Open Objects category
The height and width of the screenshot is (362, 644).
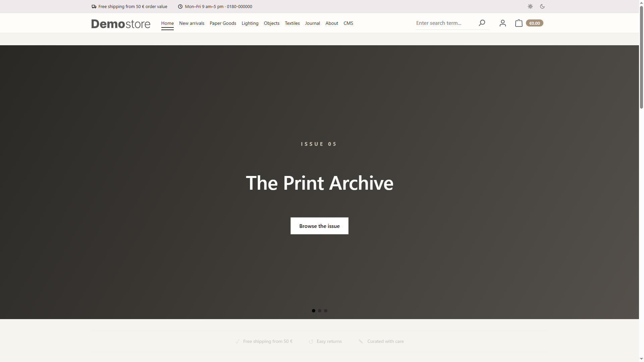pos(271,23)
